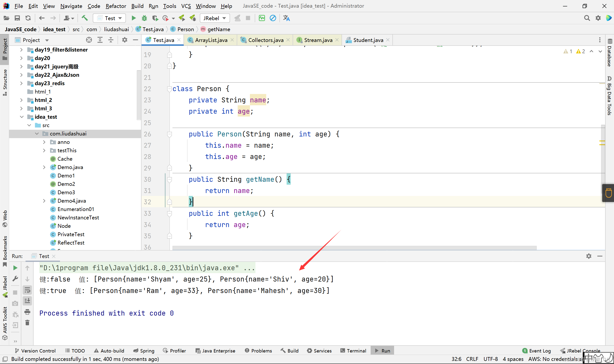Expand all in Project panel
The width and height of the screenshot is (614, 364).
tap(100, 40)
